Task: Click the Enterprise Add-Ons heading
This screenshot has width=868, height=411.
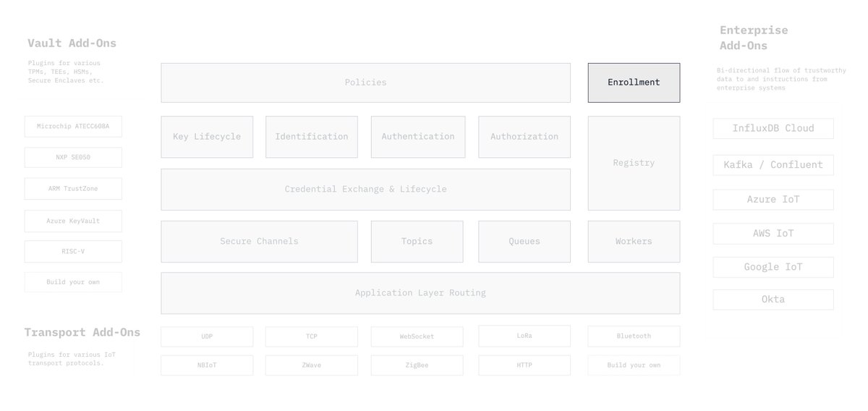Action: pos(754,38)
